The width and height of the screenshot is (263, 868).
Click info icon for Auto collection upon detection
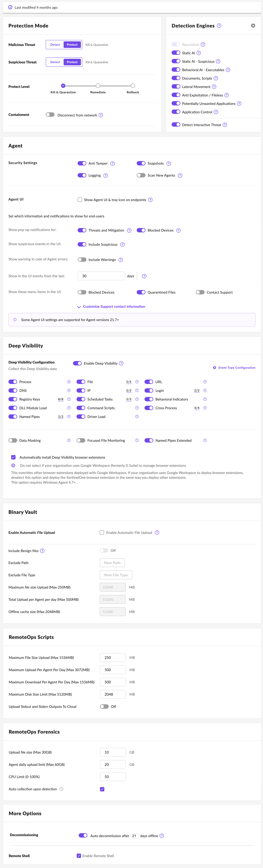(x=61, y=789)
